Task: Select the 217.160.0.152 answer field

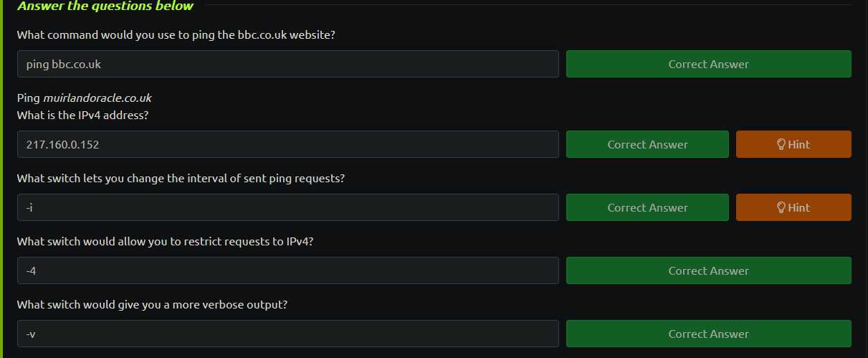Action: [x=288, y=144]
